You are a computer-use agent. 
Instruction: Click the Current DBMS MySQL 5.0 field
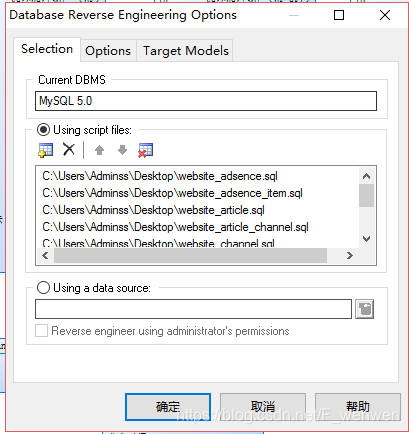[206, 101]
